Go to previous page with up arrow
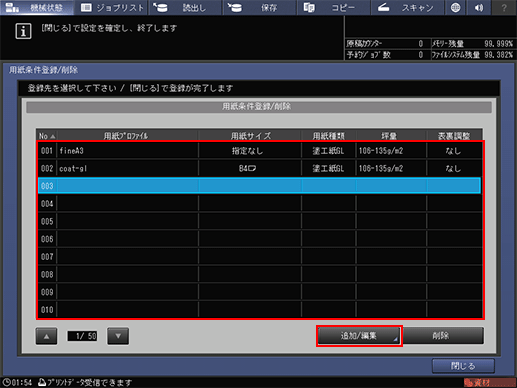 (x=46, y=336)
